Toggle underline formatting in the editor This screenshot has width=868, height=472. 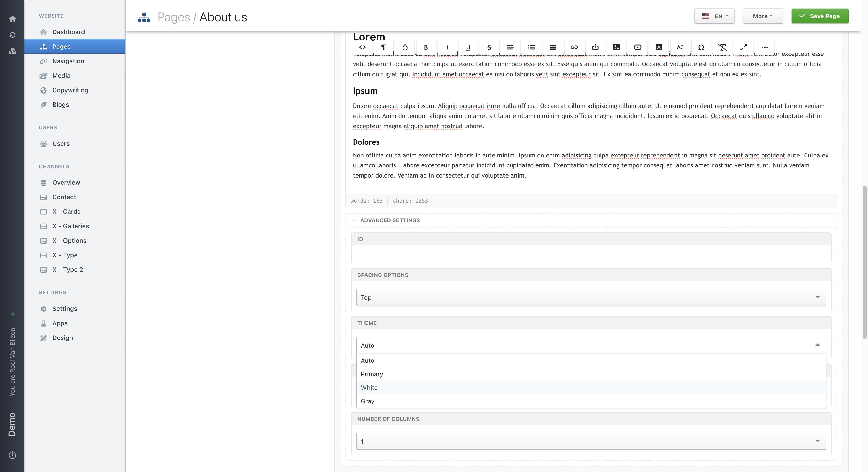[468, 47]
